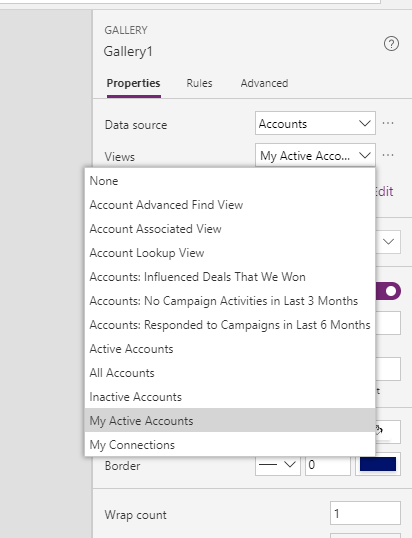The image size is (412, 538).
Task: Switch to the Rules tab
Action: 199,83
